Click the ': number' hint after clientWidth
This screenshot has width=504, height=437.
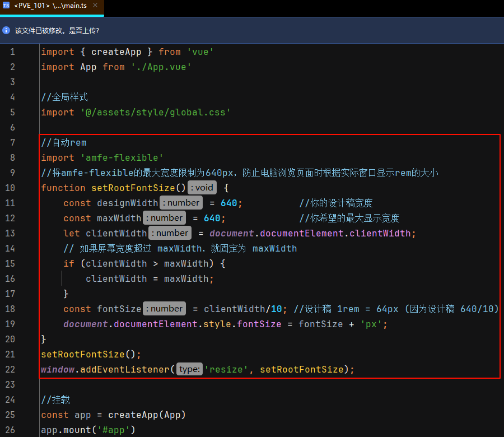pyautogui.click(x=170, y=233)
